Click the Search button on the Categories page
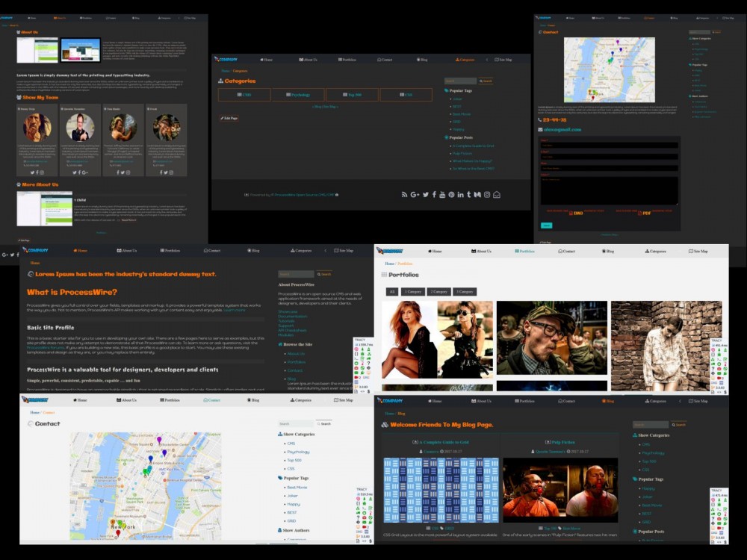The image size is (747, 560). tap(486, 81)
